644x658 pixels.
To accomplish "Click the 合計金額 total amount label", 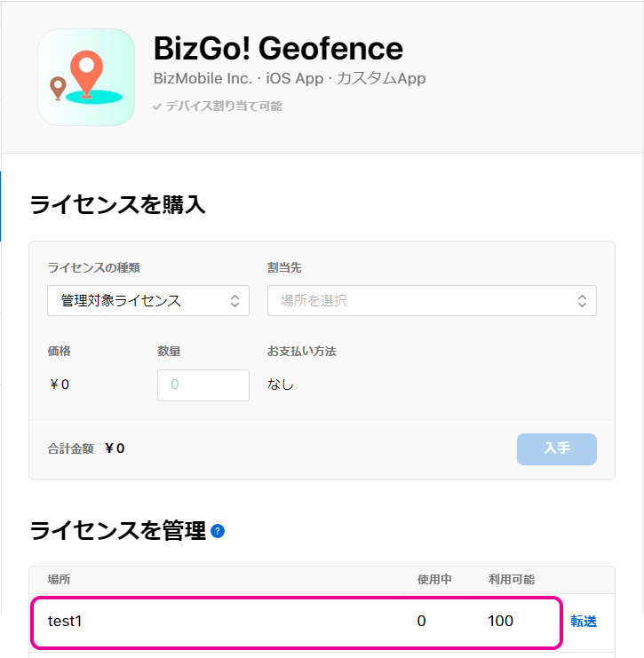I will click(70, 448).
